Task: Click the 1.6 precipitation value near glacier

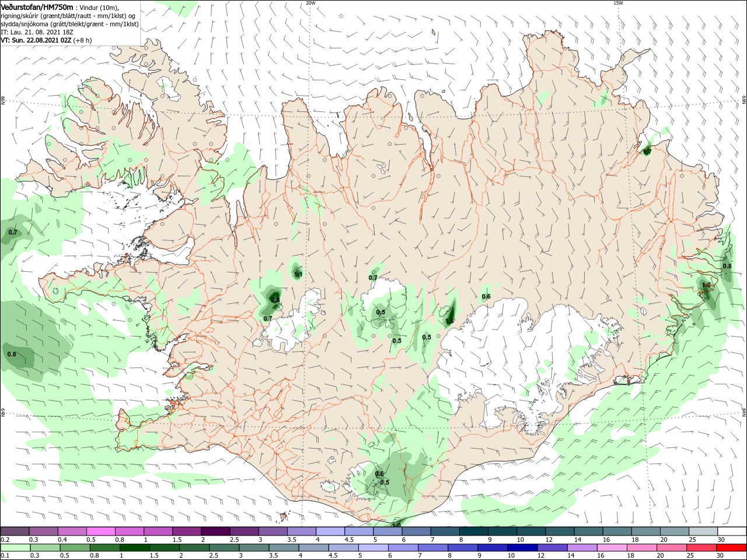Action: (x=449, y=321)
